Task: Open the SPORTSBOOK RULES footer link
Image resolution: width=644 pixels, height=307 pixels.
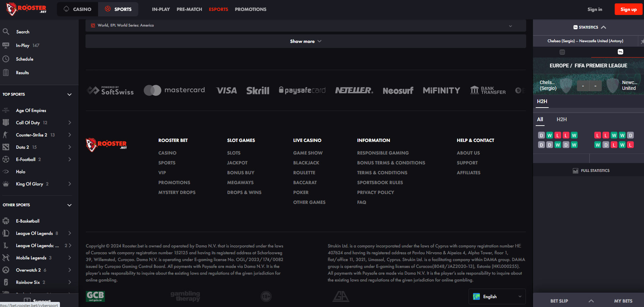Action: pos(380,182)
